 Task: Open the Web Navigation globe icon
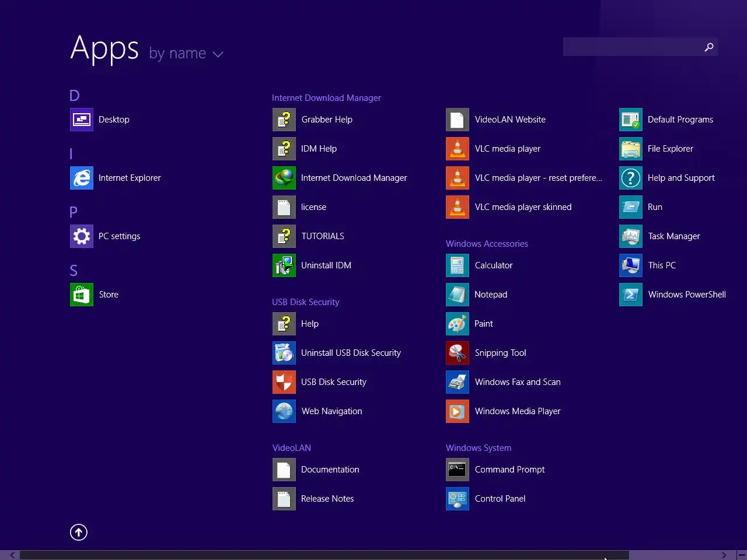(284, 411)
